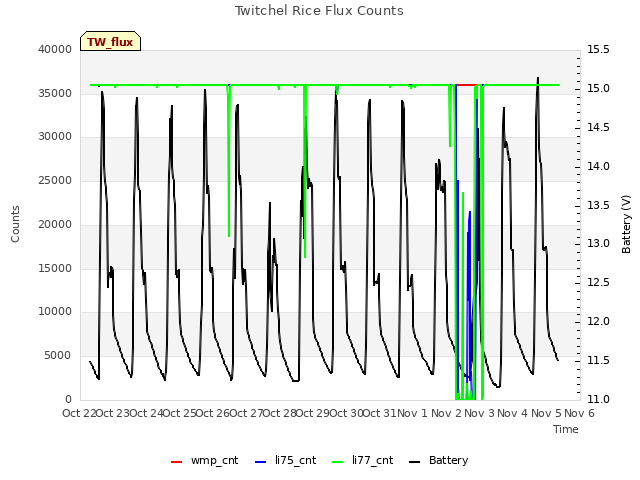Click the 20000 tick on Counts axis

55,224
